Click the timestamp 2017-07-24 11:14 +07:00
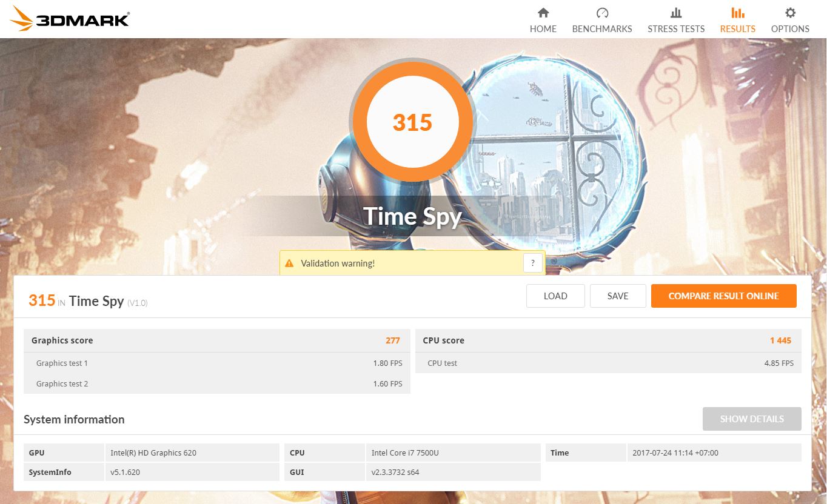This screenshot has width=827, height=504. [x=675, y=453]
